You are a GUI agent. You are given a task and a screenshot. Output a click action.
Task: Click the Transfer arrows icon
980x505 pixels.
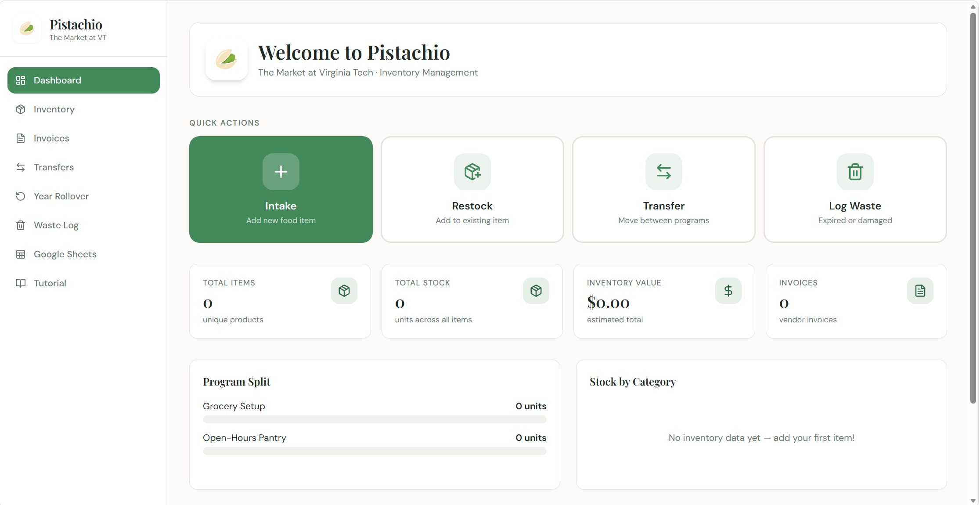(663, 172)
